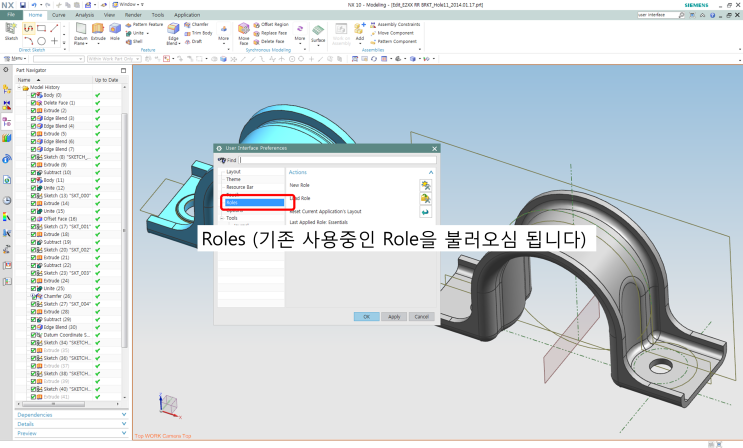743x448 pixels.
Task: Click the command finder search box
Action: (x=658, y=15)
